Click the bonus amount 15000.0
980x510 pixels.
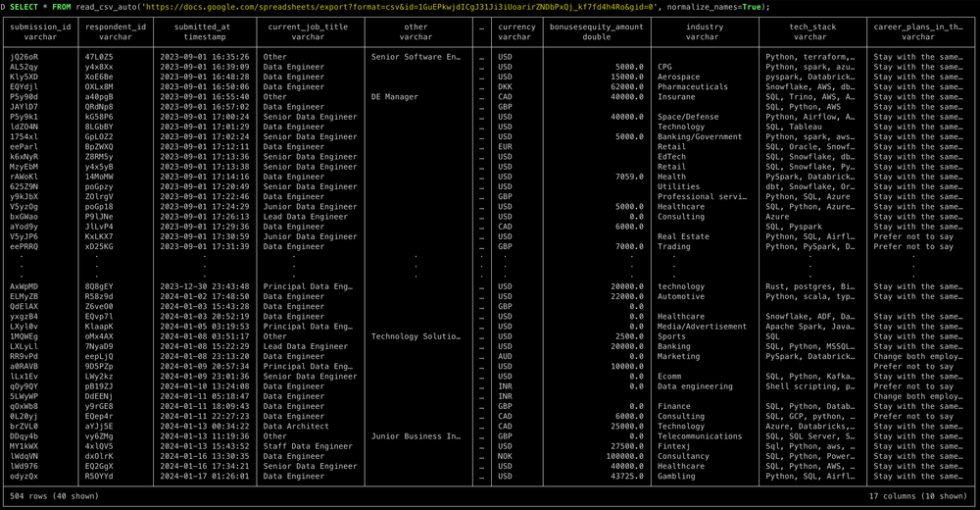click(627, 76)
